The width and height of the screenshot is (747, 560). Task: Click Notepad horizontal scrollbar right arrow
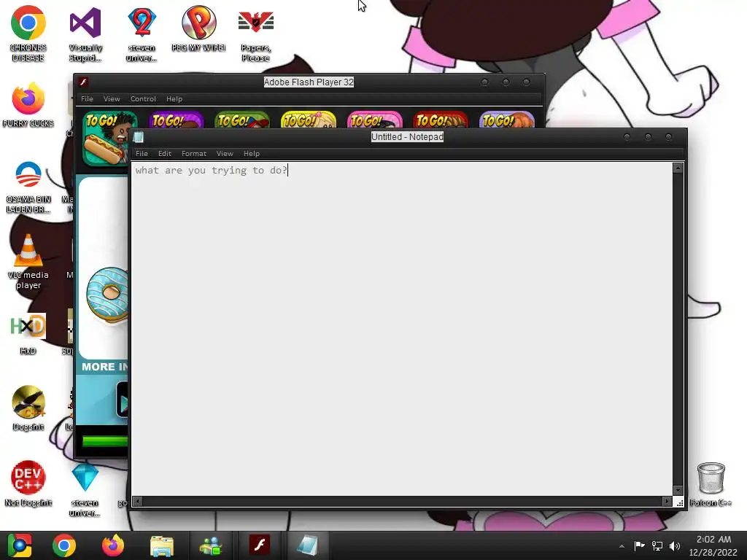[667, 502]
